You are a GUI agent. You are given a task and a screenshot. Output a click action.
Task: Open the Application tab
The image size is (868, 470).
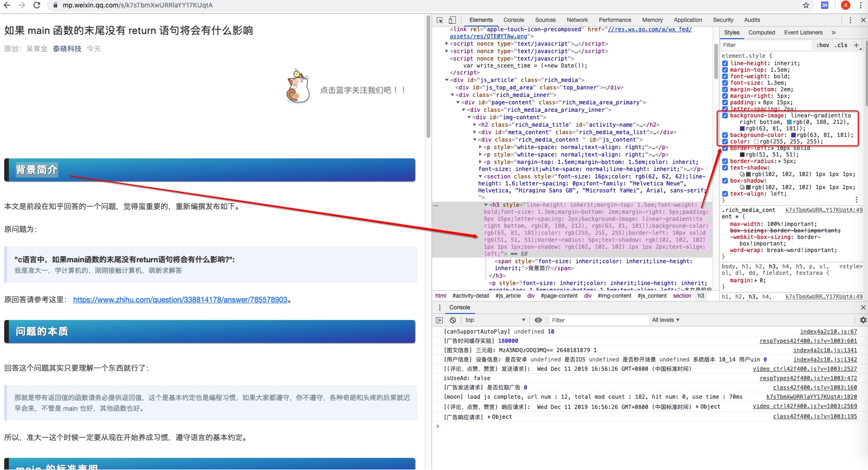point(688,20)
